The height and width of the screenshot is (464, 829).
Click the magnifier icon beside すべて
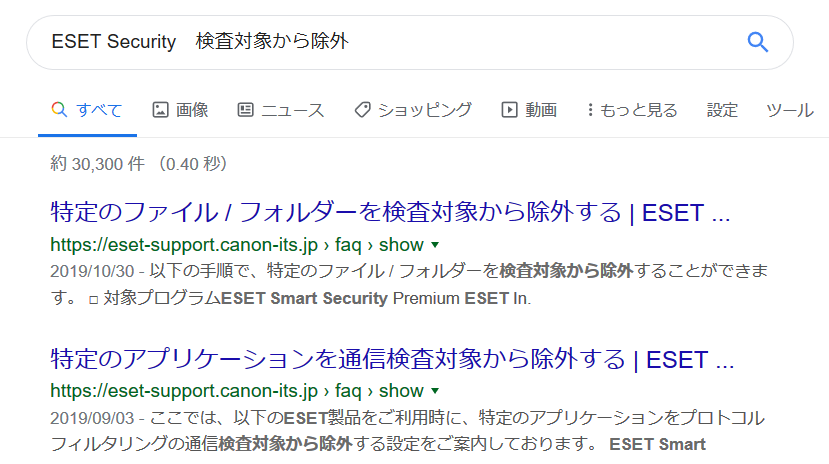pyautogui.click(x=59, y=110)
